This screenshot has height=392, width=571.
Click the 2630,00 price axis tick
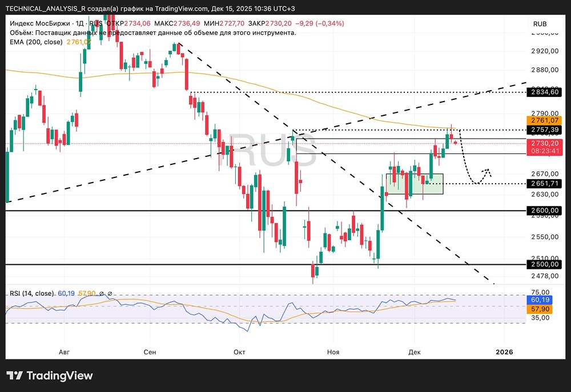(545, 195)
